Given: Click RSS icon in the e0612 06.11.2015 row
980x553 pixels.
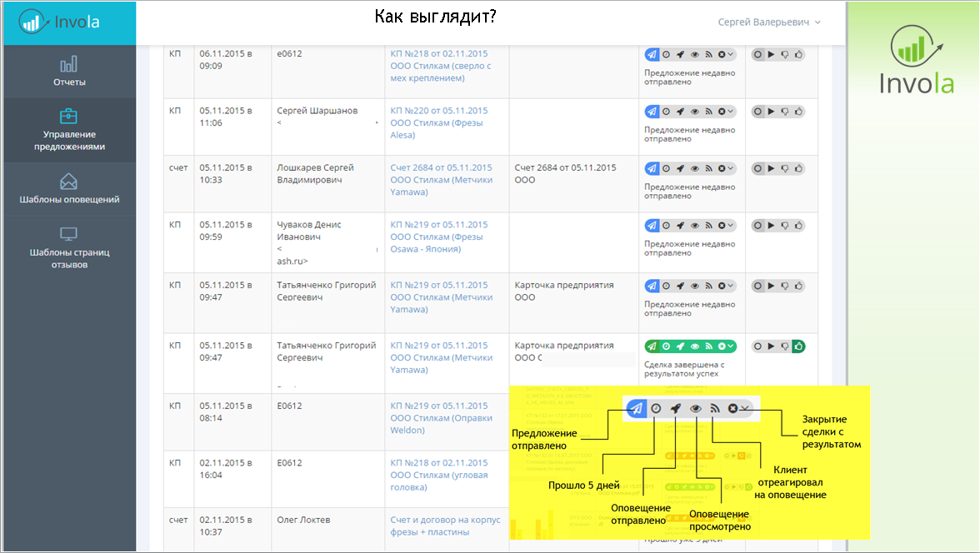Looking at the screenshot, I should pyautogui.click(x=708, y=54).
